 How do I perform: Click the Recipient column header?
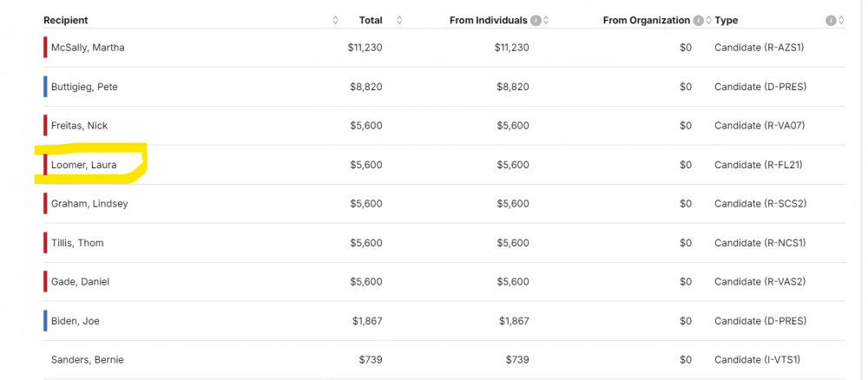66,20
